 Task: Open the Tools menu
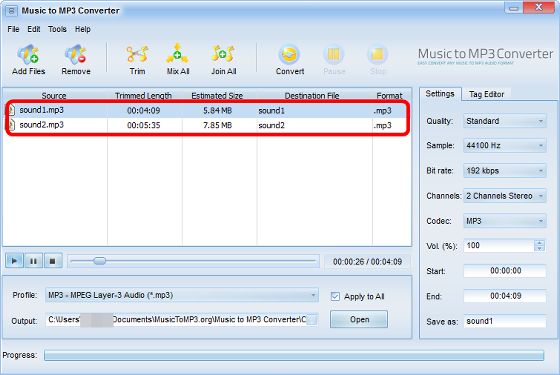tap(57, 29)
